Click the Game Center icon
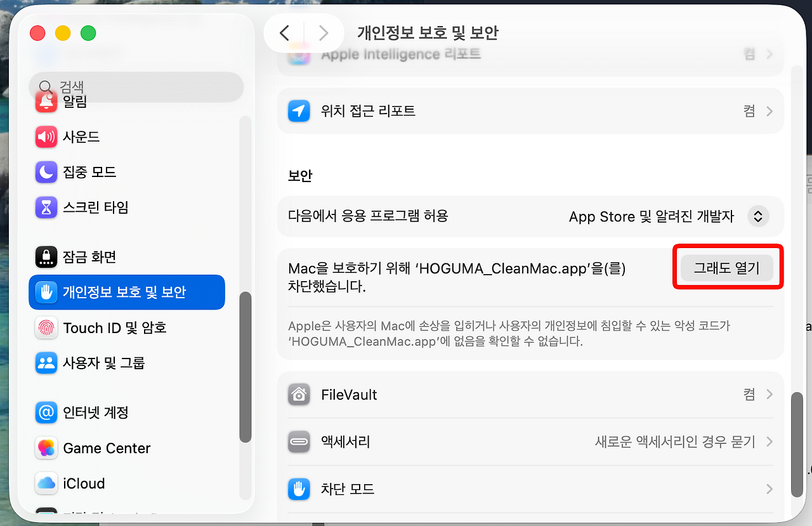 click(x=46, y=448)
